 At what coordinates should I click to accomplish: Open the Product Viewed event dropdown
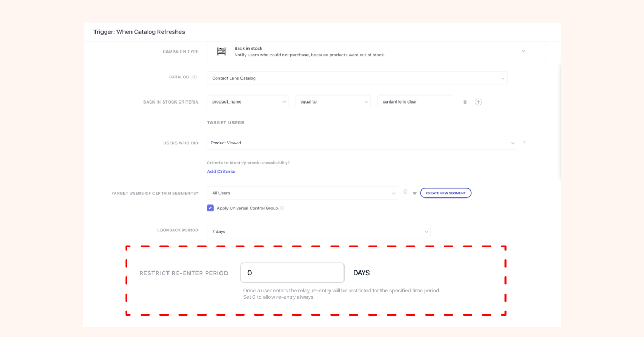point(362,143)
